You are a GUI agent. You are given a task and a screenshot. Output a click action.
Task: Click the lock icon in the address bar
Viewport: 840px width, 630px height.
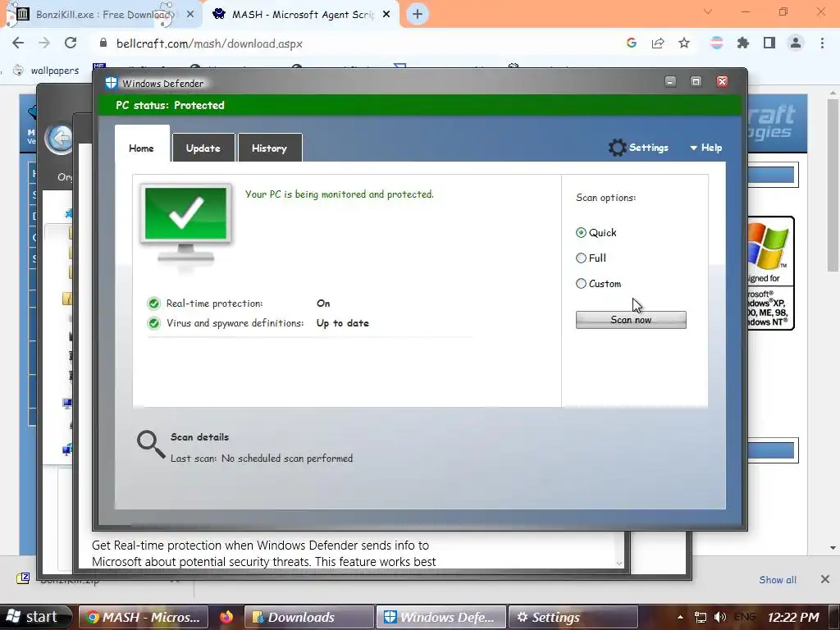(103, 43)
